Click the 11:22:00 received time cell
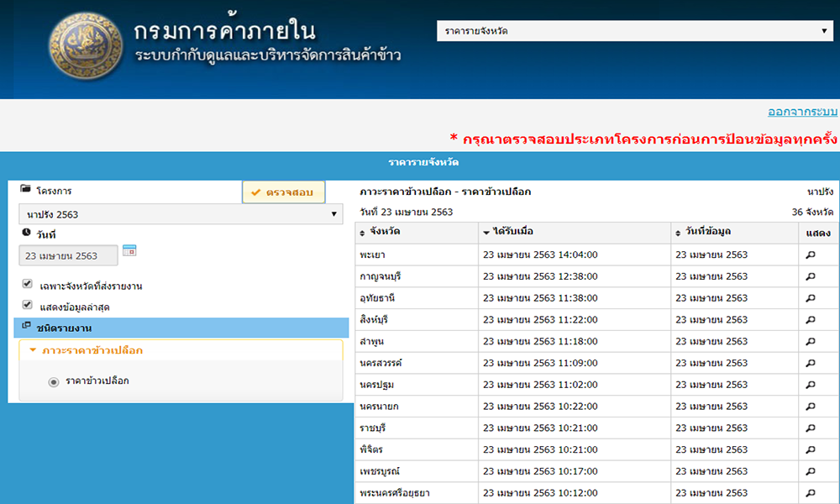 [x=575, y=320]
